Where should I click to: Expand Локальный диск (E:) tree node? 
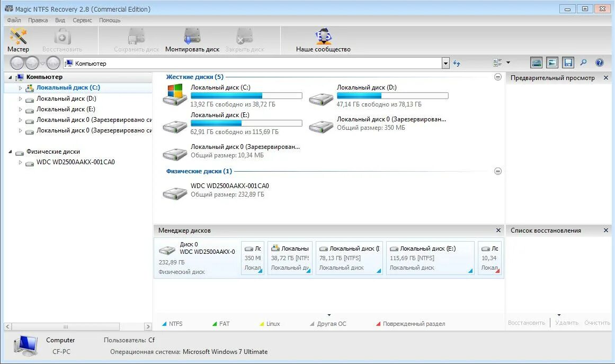[x=21, y=110]
